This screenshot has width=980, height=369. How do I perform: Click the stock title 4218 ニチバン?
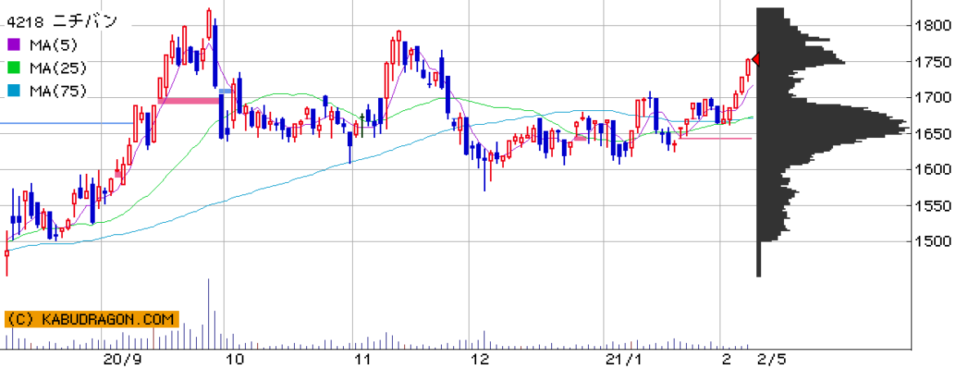(x=61, y=22)
